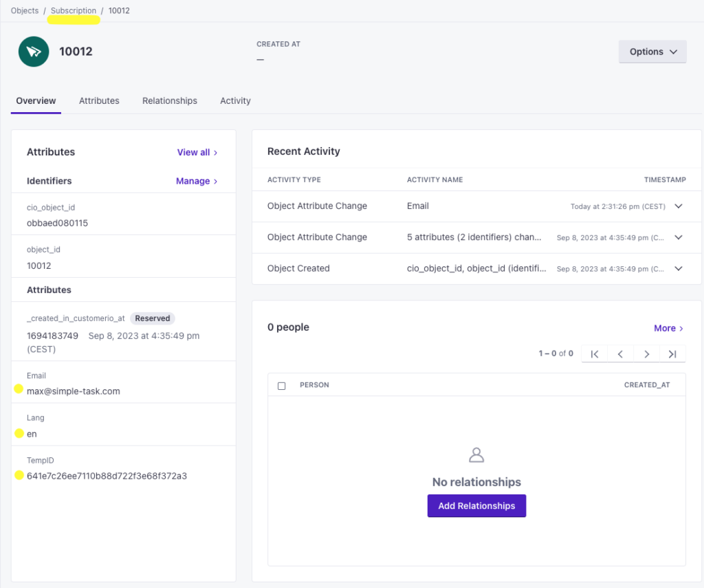Select all people with header checkbox

coord(281,386)
